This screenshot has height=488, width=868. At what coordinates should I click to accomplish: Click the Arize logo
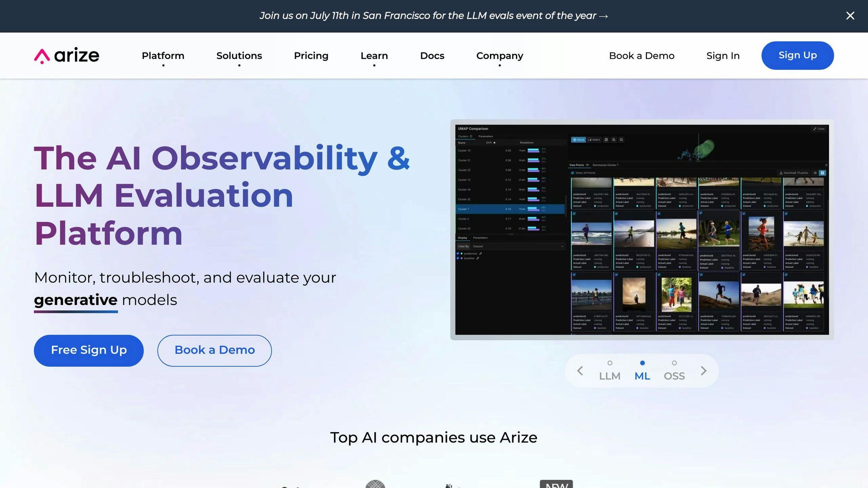coord(67,55)
